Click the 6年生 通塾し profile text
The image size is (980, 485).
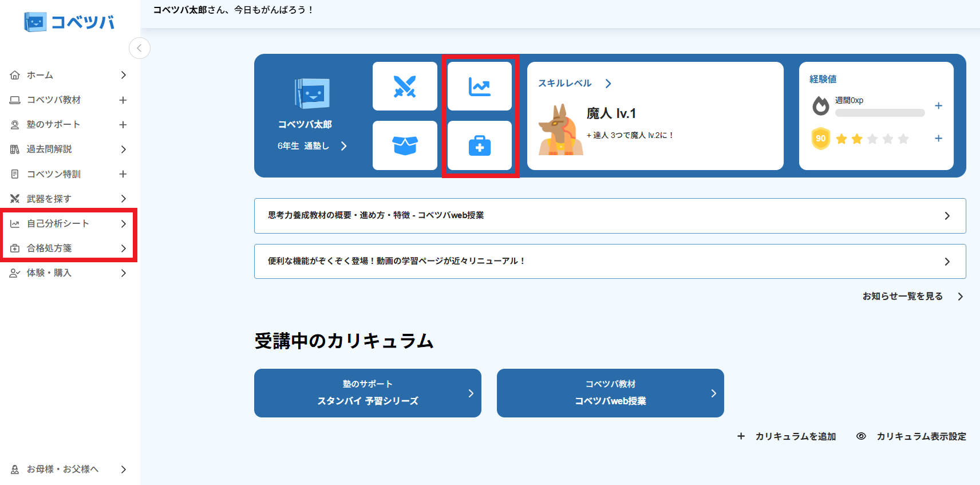pyautogui.click(x=303, y=146)
